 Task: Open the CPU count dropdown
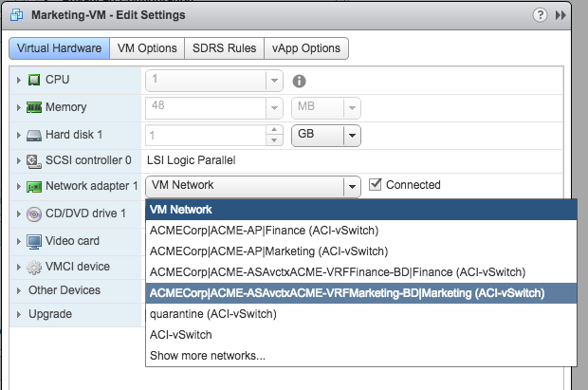tap(274, 81)
